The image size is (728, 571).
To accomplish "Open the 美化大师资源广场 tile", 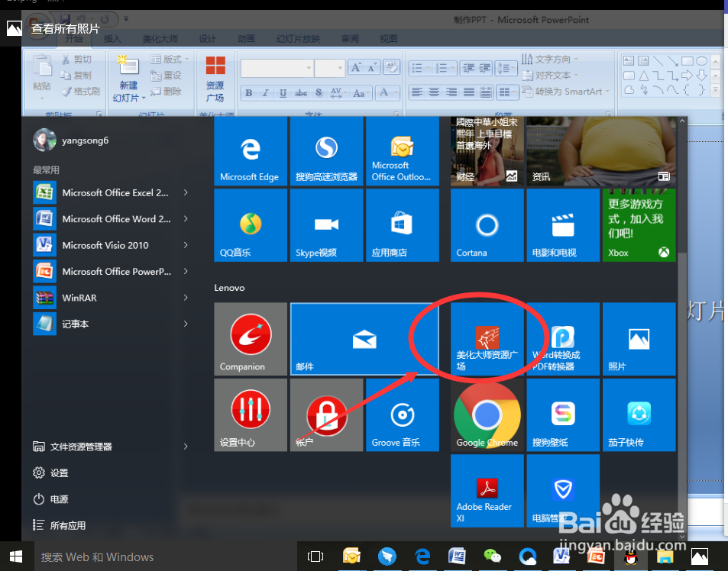I will 487,339.
